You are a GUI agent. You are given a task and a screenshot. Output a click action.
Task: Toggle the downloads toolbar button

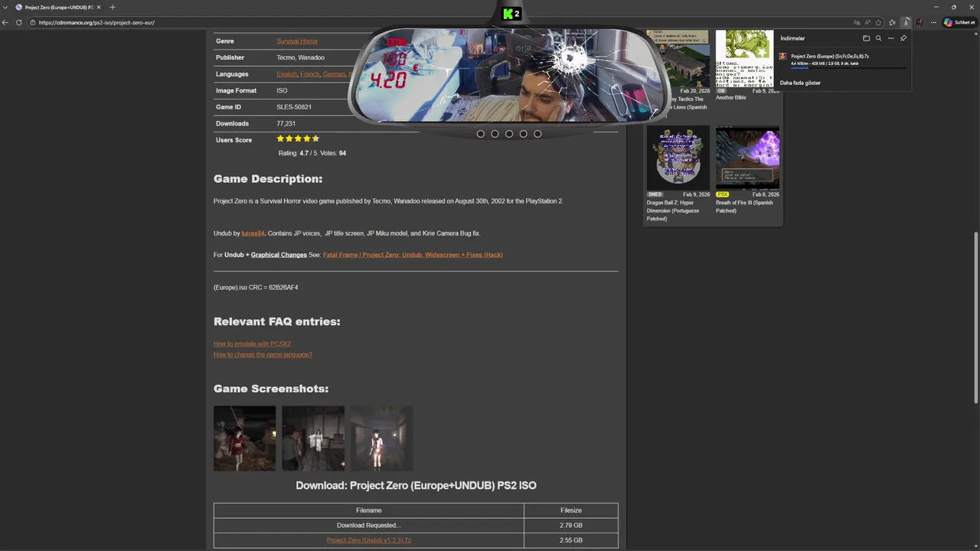(906, 22)
